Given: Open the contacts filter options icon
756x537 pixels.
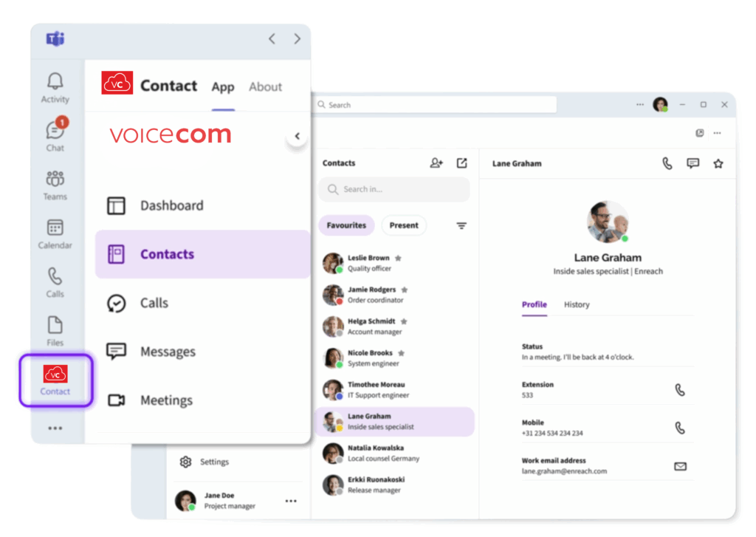Looking at the screenshot, I should (x=461, y=225).
